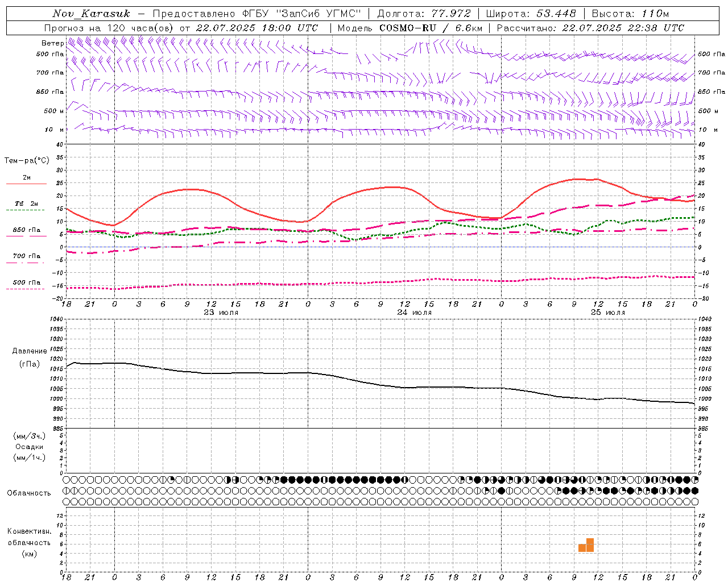The width and height of the screenshot is (728, 582).
Task: Click the 23 июля date label
Action: [x=221, y=312]
